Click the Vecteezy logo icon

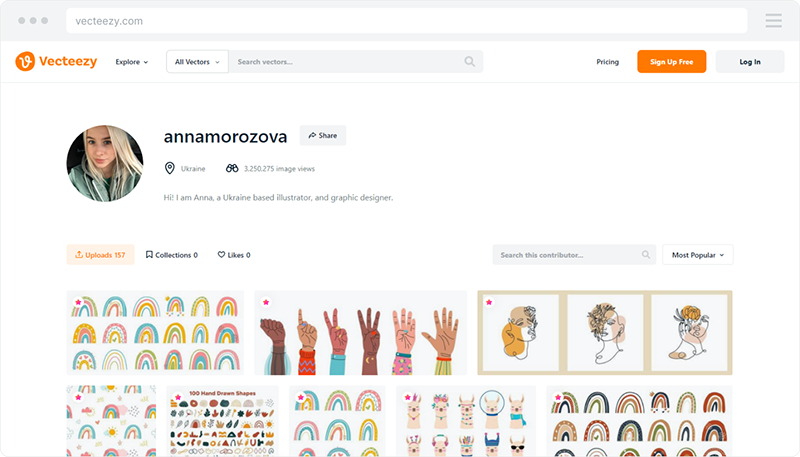point(25,61)
